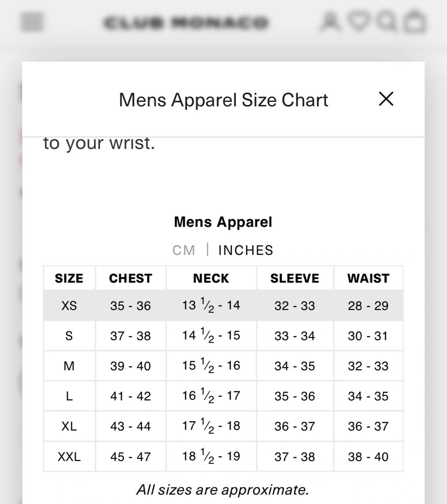
Task: Click the NECK column header
Action: click(211, 279)
